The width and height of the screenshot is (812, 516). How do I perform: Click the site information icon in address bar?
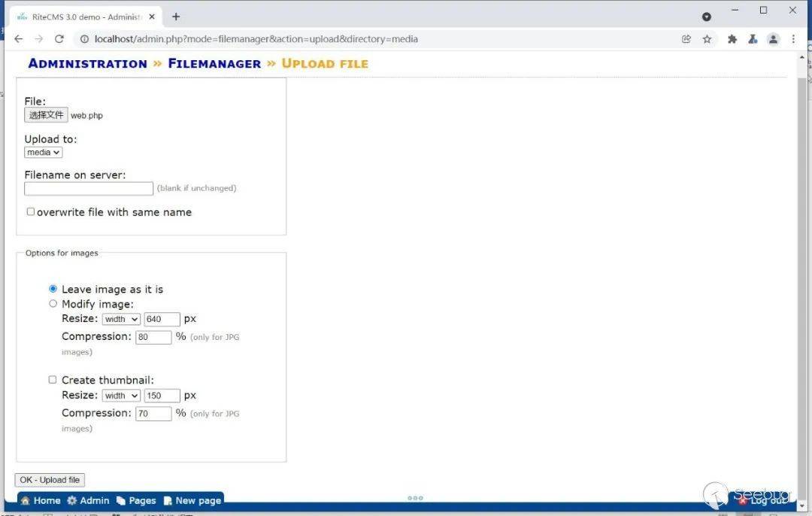(84, 39)
